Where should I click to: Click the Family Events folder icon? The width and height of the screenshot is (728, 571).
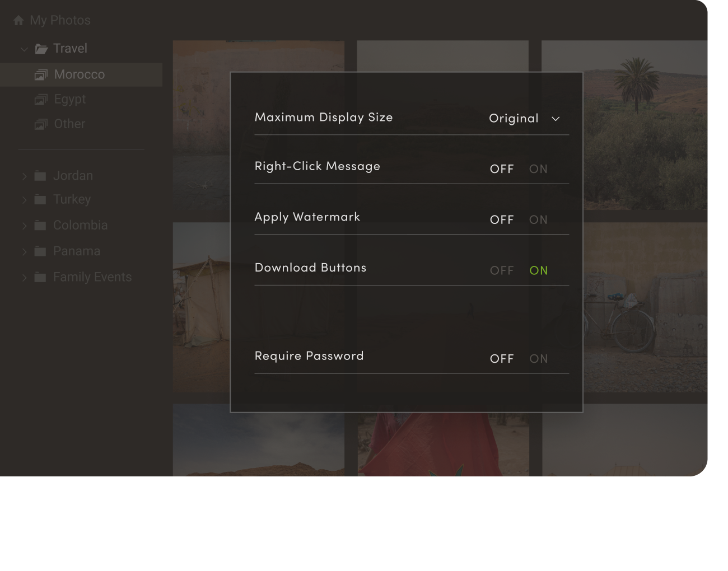pos(40,277)
